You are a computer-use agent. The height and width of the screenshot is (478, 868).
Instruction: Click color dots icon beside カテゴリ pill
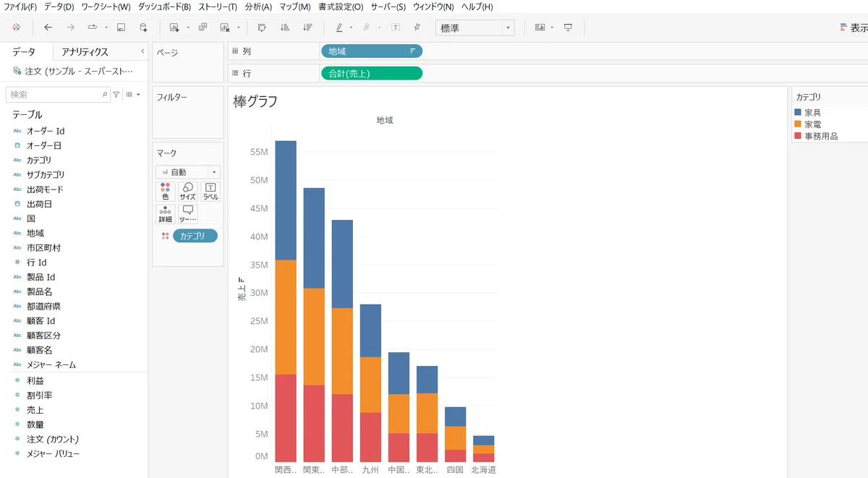[165, 236]
